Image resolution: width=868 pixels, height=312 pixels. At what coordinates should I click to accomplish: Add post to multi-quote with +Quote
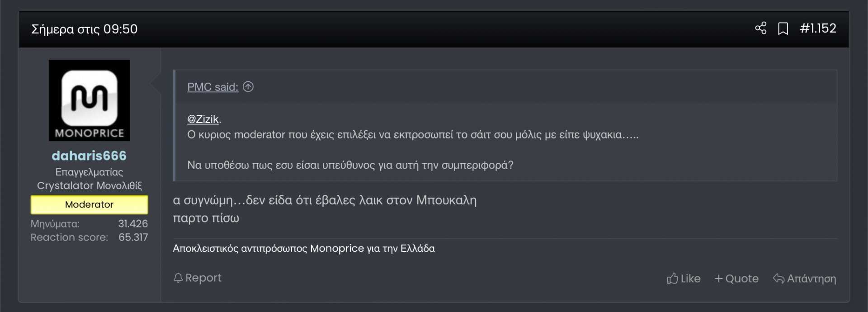pos(736,279)
